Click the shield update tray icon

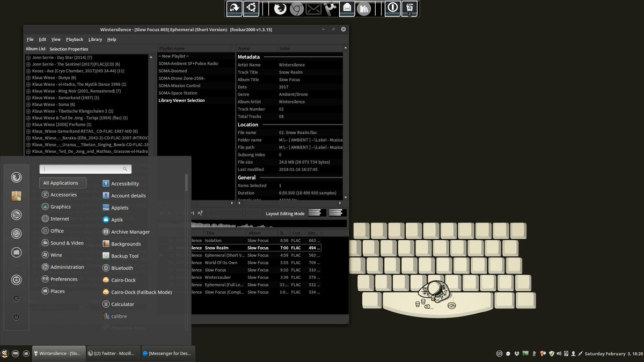tap(551, 353)
